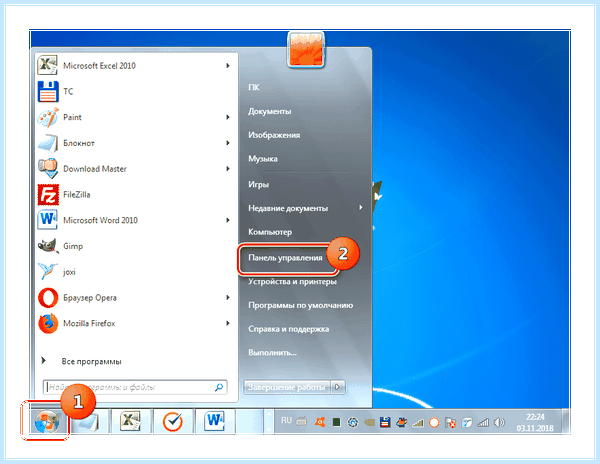Open shutdown options arrow next to Завершение работы

click(x=338, y=387)
